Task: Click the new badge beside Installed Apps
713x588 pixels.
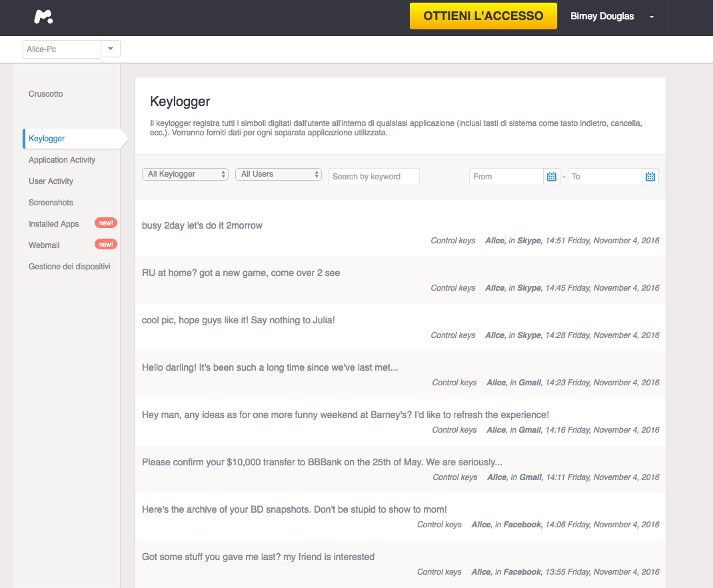Action: point(106,223)
